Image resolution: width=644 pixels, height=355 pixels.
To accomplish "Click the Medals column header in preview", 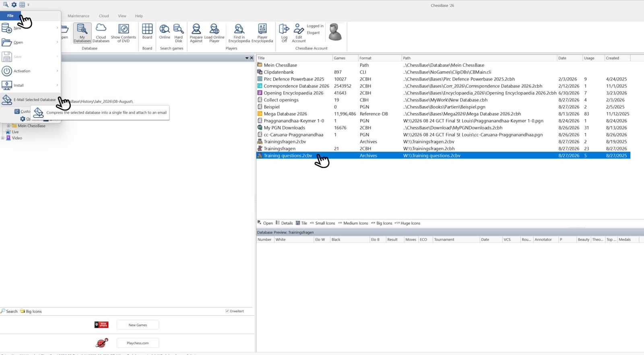I will click(628, 240).
